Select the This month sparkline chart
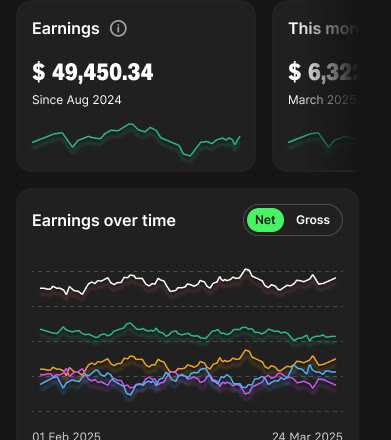 [x=323, y=140]
